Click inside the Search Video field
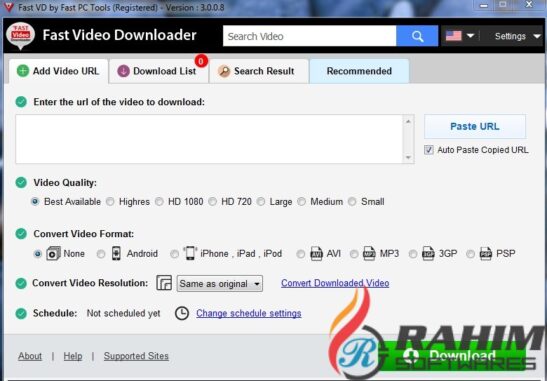547x381 pixels. (309, 36)
